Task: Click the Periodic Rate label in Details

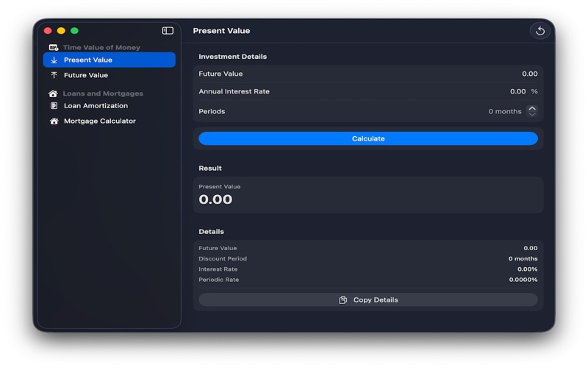Action: pos(218,280)
